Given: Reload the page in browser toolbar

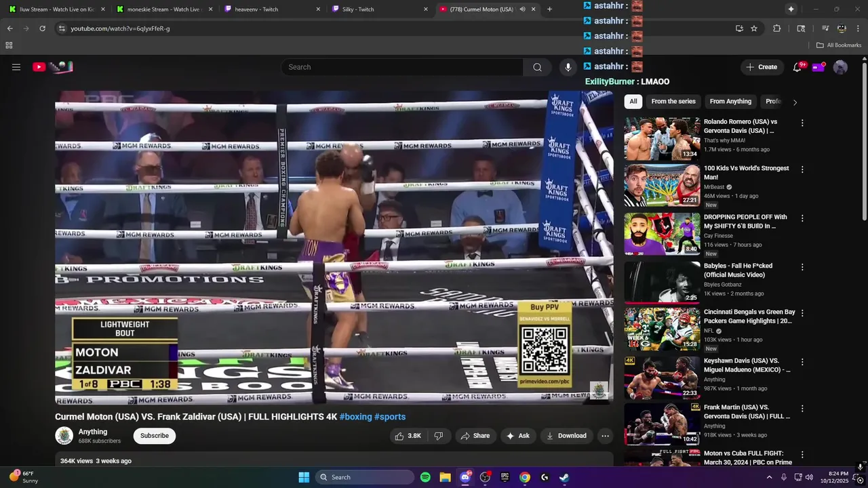Looking at the screenshot, I should coord(42,28).
